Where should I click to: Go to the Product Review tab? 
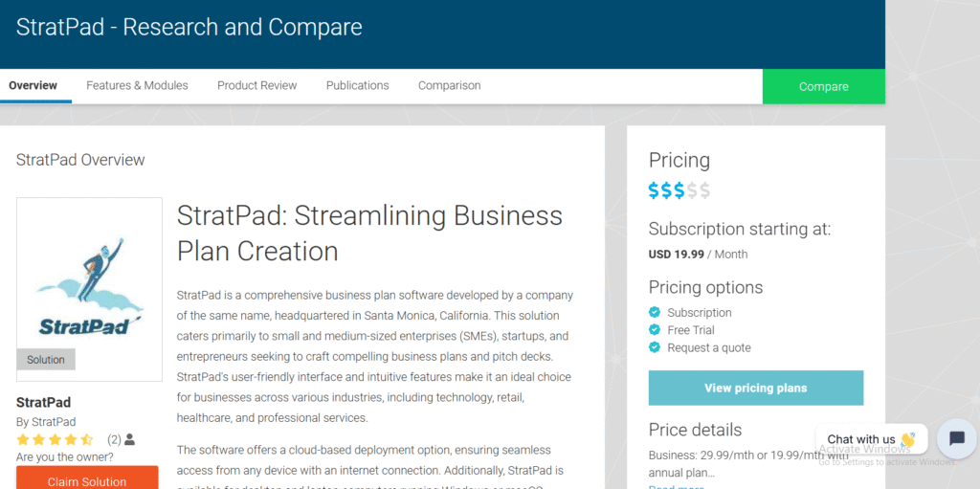256,85
